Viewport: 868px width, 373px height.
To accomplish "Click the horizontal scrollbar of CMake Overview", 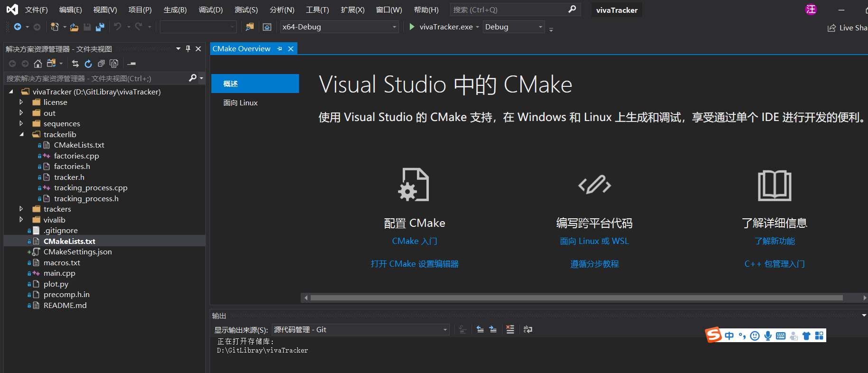I will [x=576, y=298].
